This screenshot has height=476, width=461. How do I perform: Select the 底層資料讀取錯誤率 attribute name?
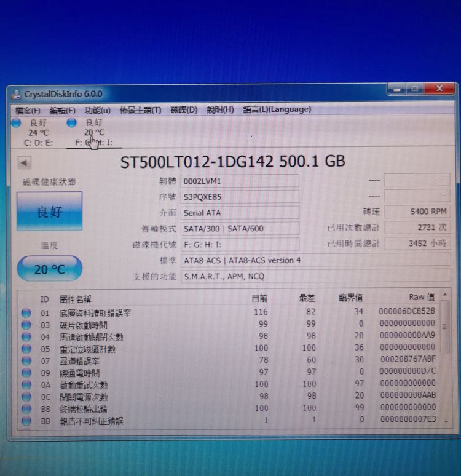(x=95, y=313)
